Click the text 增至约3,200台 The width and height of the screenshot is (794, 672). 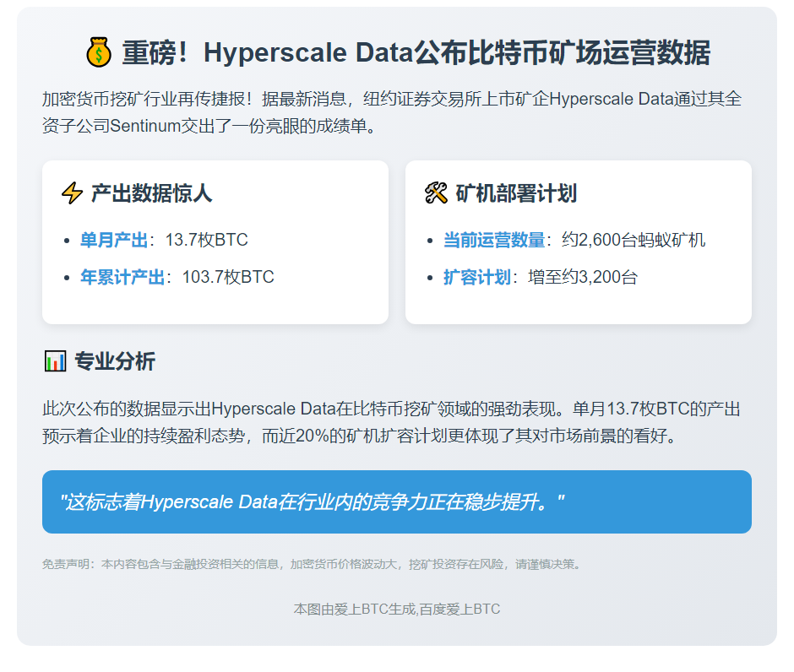583,277
